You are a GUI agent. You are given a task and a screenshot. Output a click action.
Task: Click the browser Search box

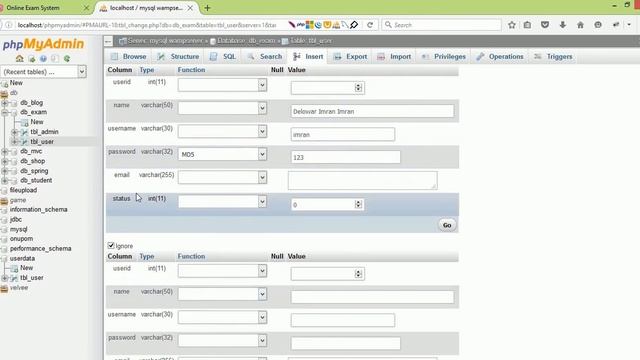(x=442, y=25)
